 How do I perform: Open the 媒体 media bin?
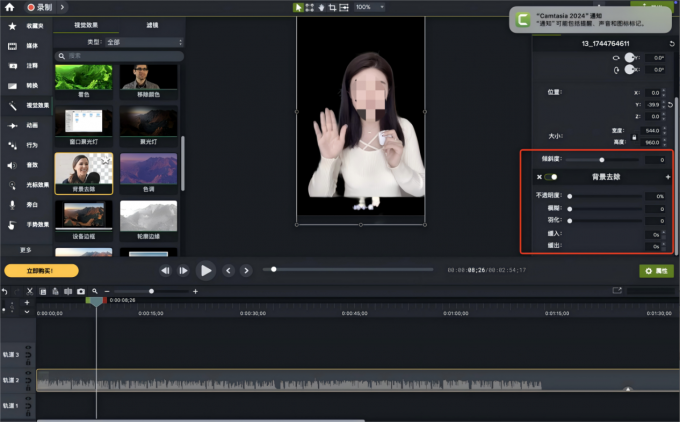tap(27, 46)
